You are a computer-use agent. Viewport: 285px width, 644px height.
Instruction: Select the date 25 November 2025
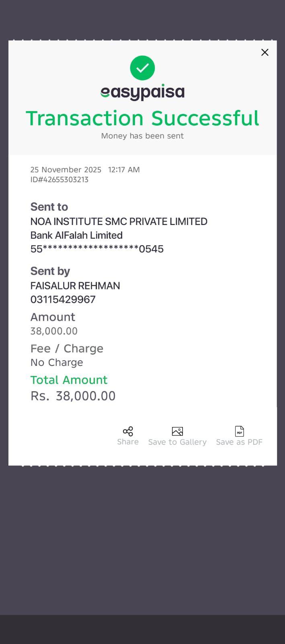[66, 170]
